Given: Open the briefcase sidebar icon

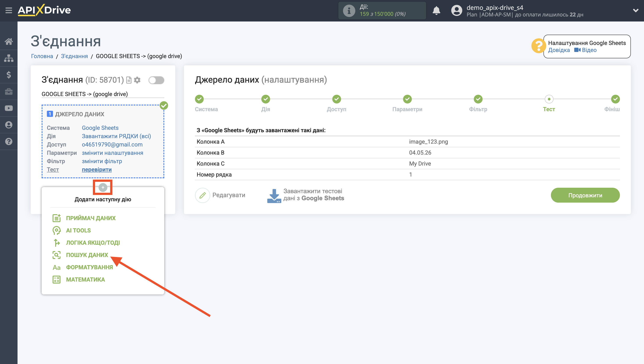Looking at the screenshot, I should click(9, 91).
